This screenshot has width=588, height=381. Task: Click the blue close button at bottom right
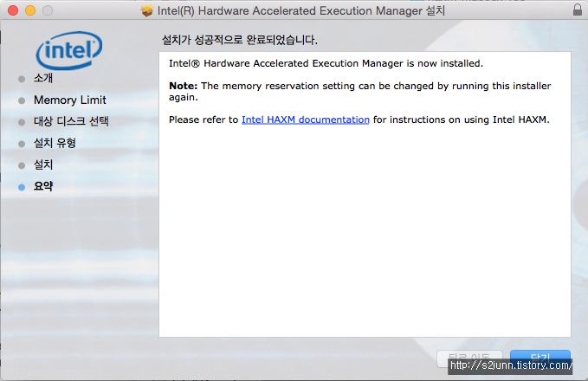pos(540,358)
